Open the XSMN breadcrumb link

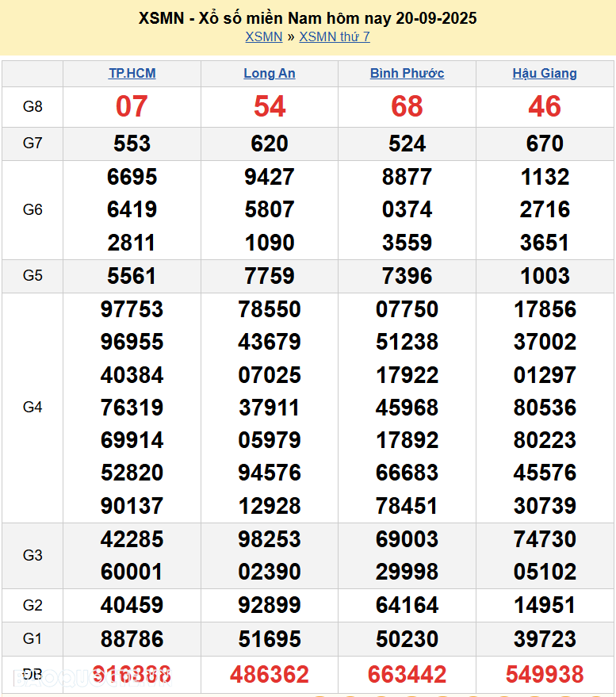coord(263,36)
